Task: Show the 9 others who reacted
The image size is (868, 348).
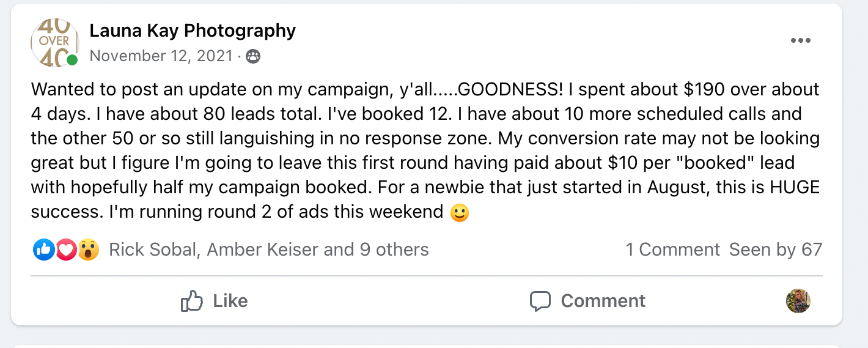Action: click(x=394, y=250)
